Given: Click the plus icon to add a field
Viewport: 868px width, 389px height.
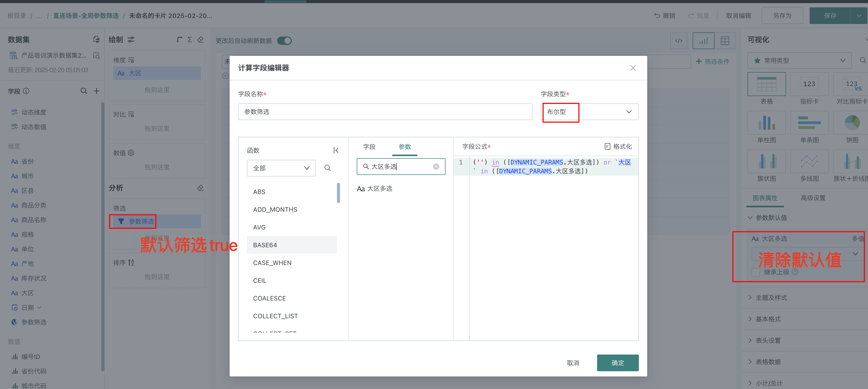Looking at the screenshot, I should (96, 91).
